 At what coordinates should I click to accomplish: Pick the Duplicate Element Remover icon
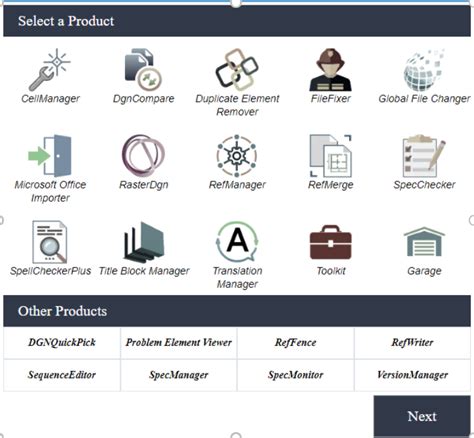coord(237,70)
